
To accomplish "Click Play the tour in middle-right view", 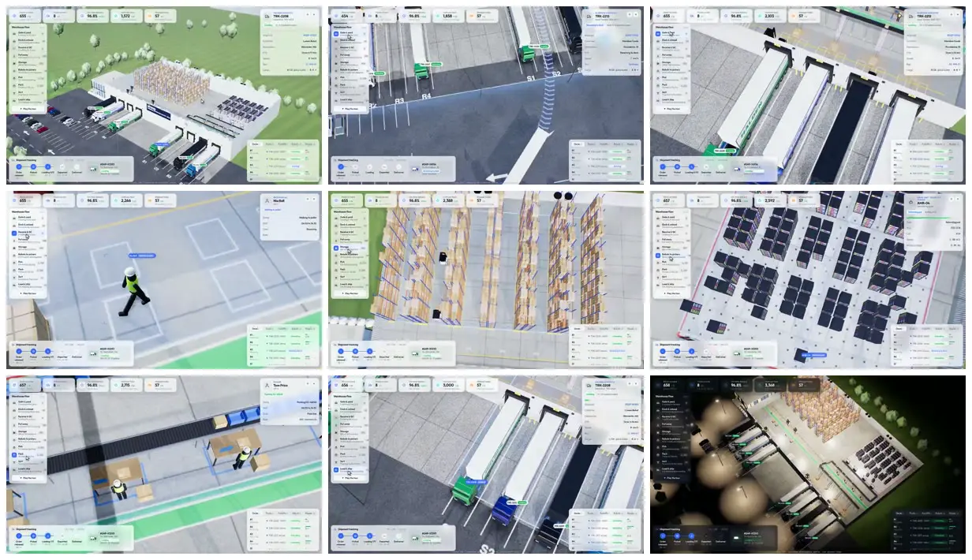I will (671, 293).
